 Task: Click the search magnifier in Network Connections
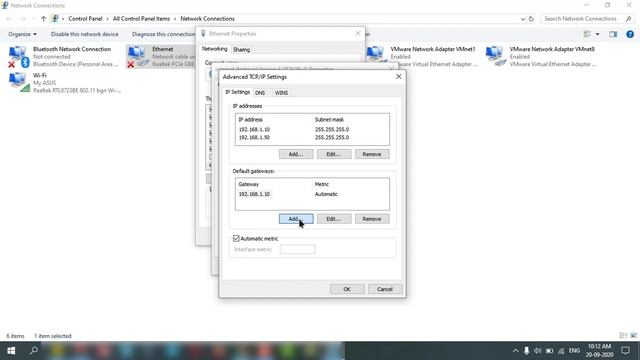[628, 19]
